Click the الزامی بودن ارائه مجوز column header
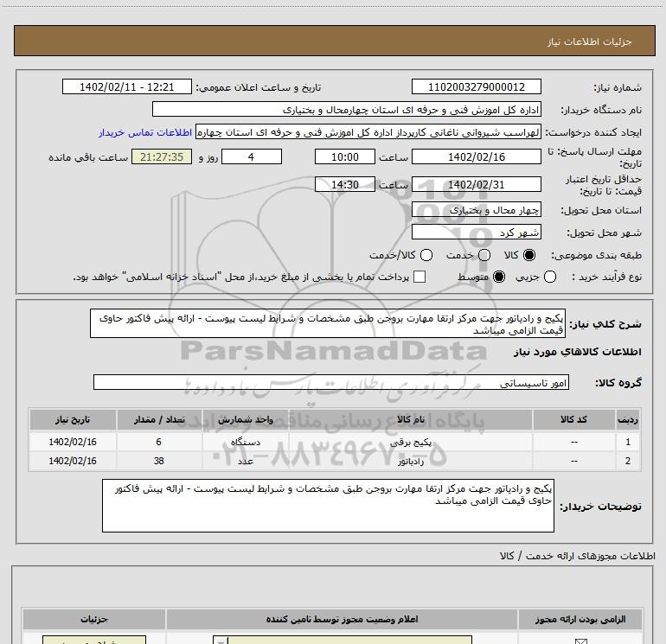 580,620
